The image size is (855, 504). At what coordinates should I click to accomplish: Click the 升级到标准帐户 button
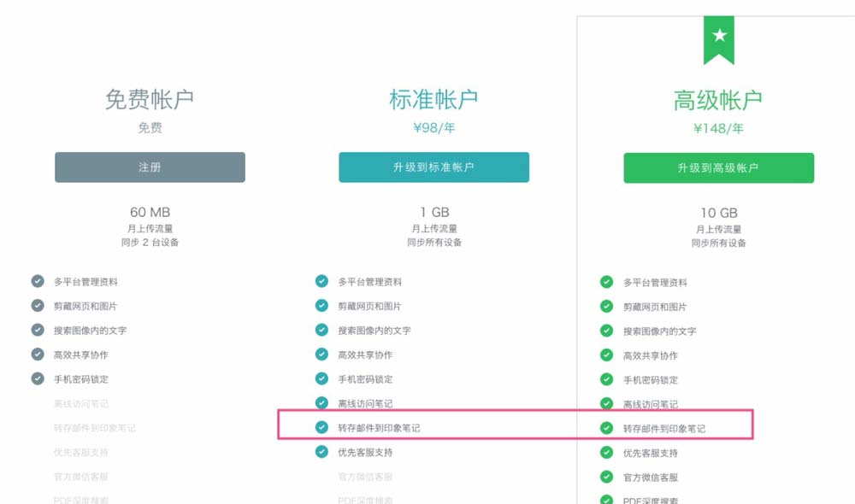pyautogui.click(x=434, y=167)
